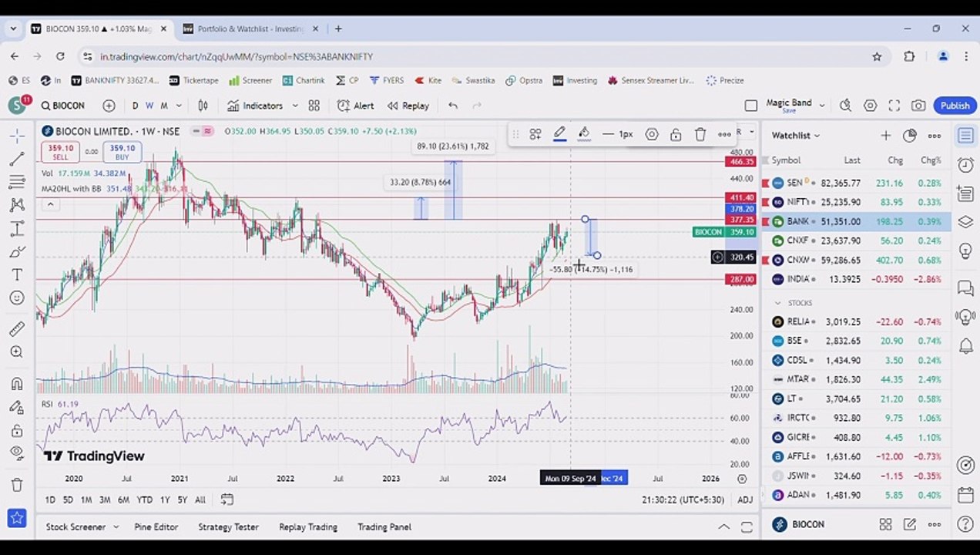Add symbol to the Watchlist

(886, 136)
